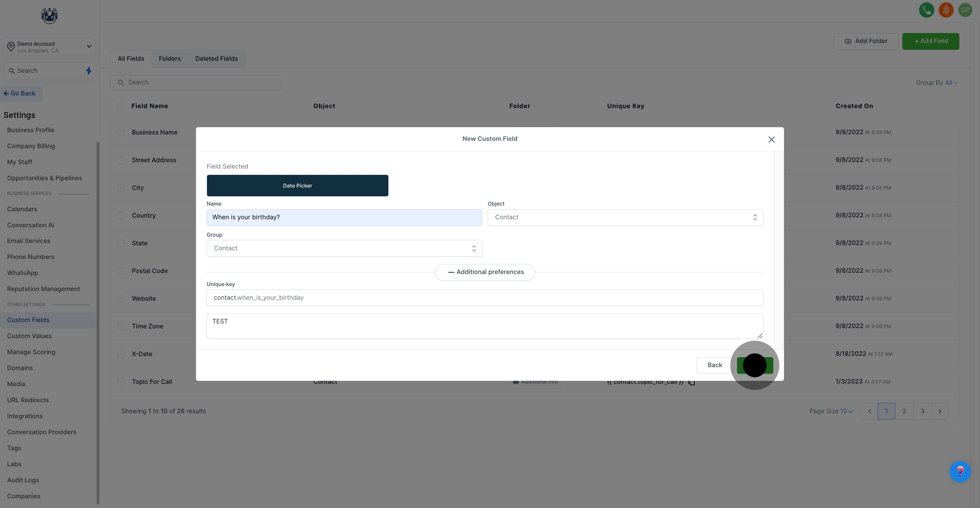The width and height of the screenshot is (980, 508).
Task: Close the New Custom Field dialog
Action: 771,140
